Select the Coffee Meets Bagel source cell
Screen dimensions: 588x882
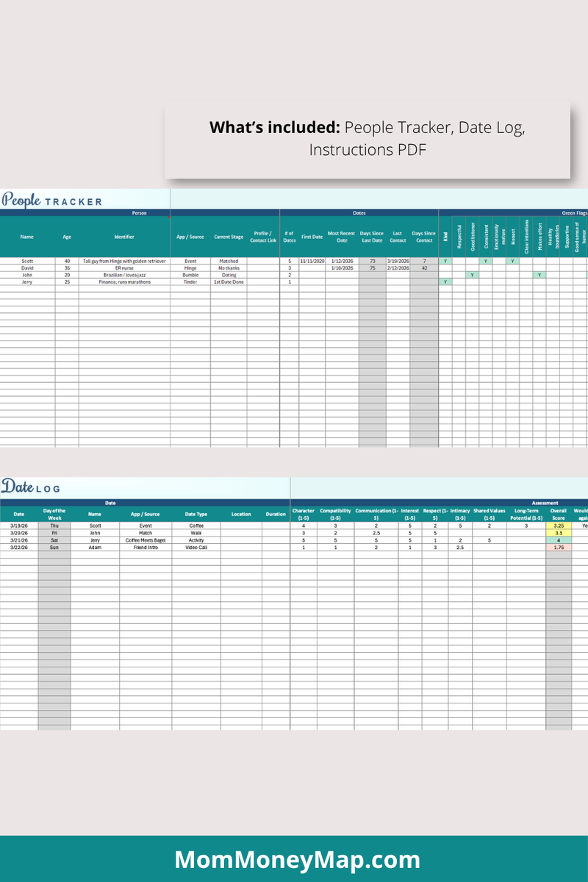[x=146, y=540]
